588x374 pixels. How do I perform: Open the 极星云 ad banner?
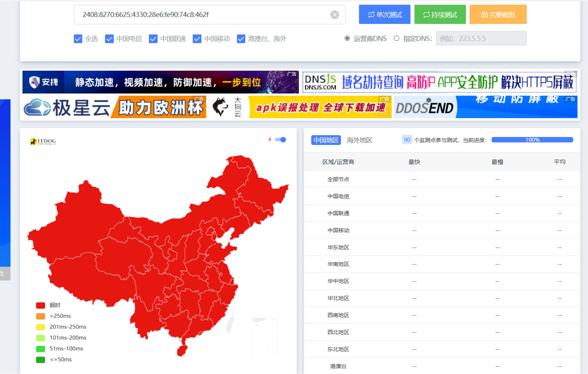click(x=114, y=107)
